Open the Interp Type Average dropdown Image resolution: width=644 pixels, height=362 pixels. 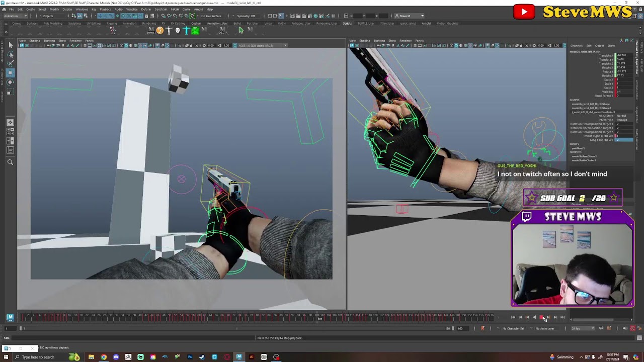[624, 120]
